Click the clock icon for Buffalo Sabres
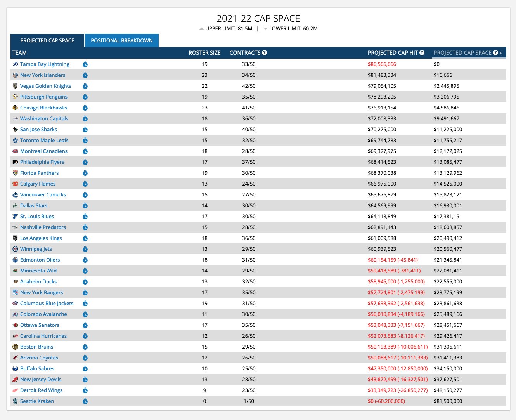Screen dimensions: 516x420 [x=85, y=369]
